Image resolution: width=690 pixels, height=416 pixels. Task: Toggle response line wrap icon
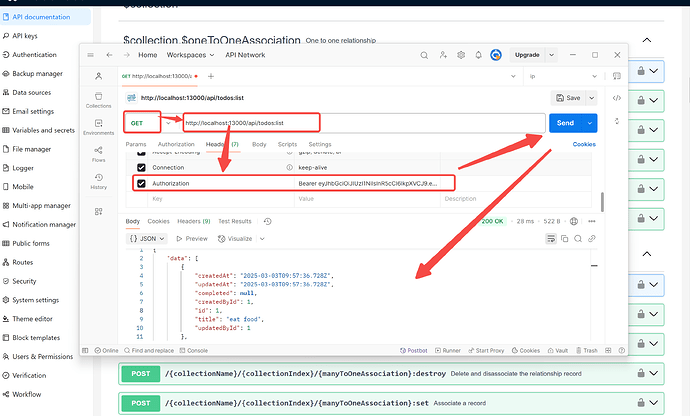pos(551,239)
